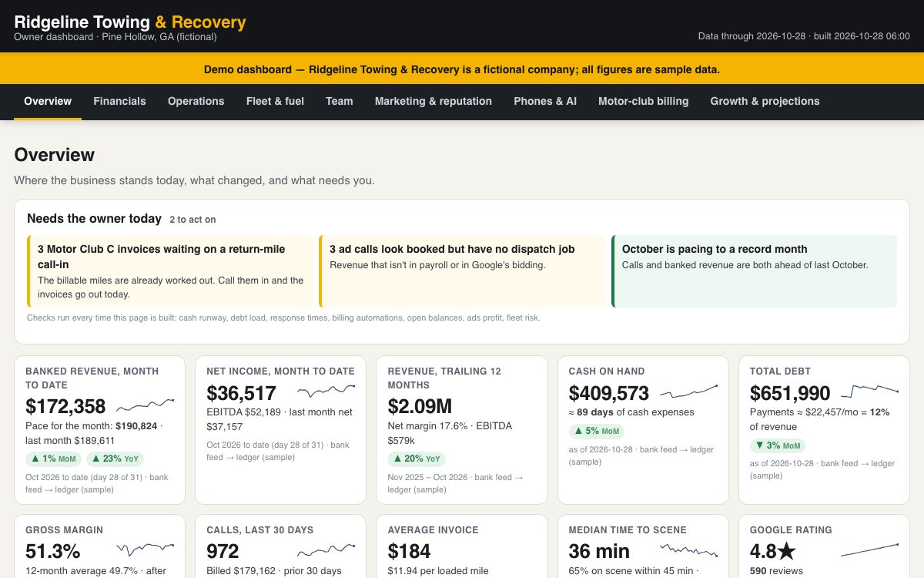Open the Motor Club C invoices alert

pyautogui.click(x=170, y=271)
